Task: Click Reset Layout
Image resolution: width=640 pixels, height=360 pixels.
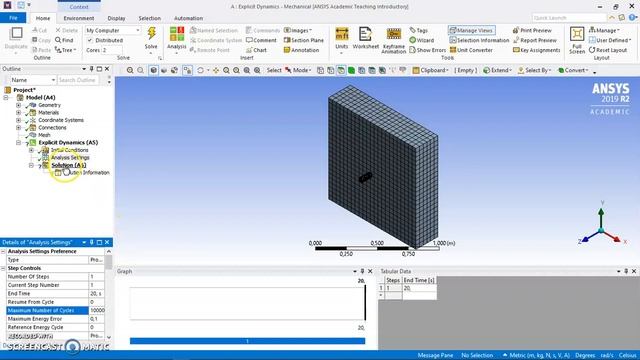Action: [608, 50]
